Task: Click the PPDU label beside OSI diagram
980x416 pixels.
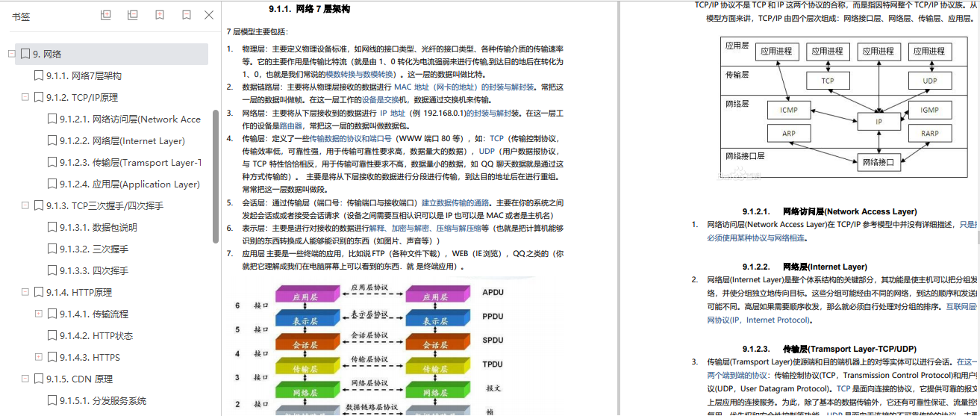Action: point(493,317)
